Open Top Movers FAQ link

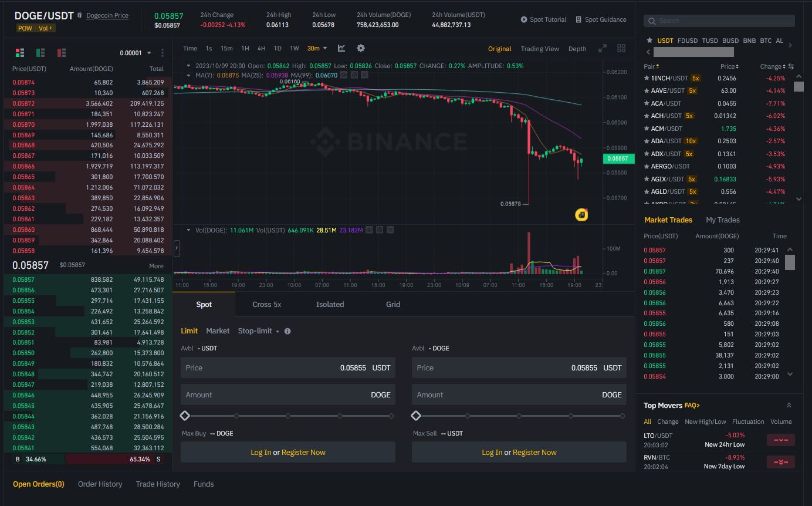coord(692,405)
